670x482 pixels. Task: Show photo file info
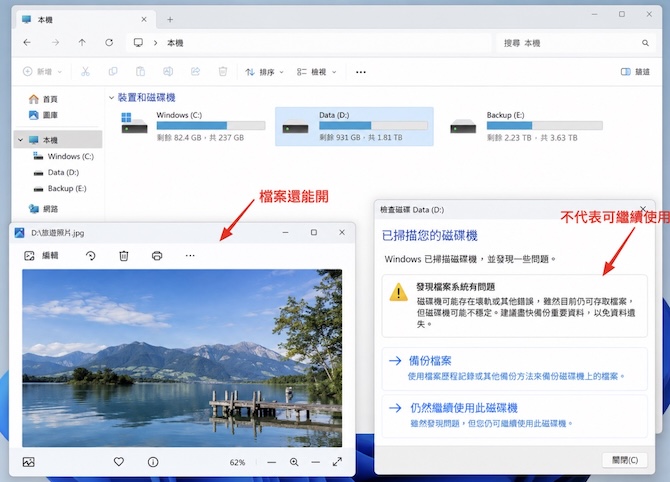point(153,462)
